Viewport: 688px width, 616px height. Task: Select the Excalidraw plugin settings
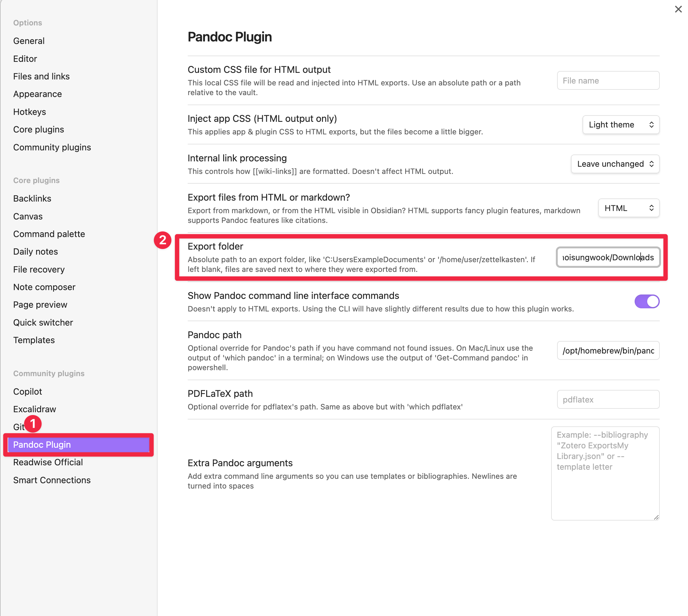35,409
